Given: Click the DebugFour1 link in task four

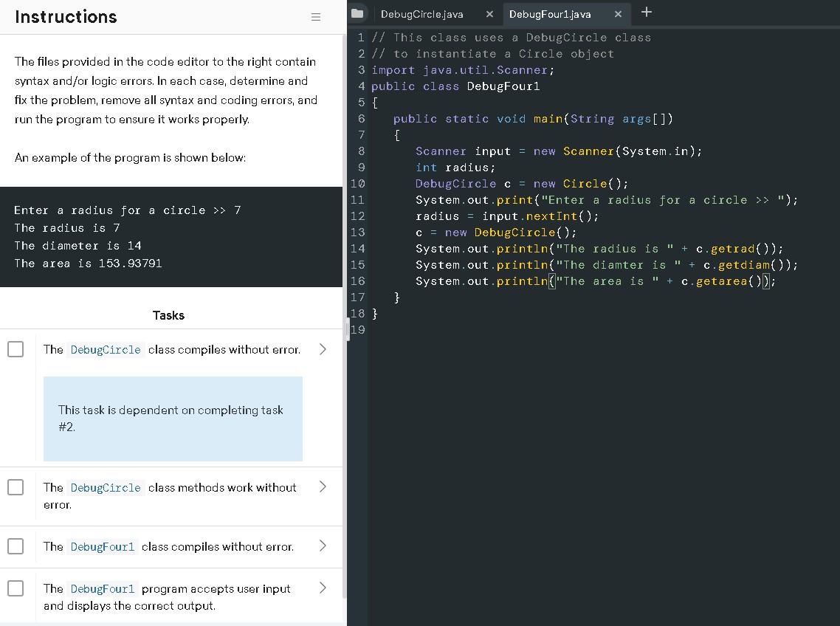Looking at the screenshot, I should (x=103, y=588).
